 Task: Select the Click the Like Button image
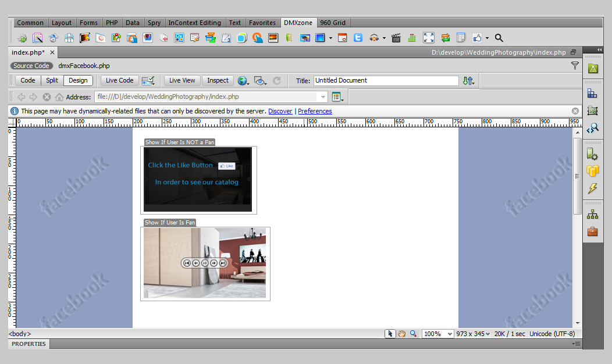tap(197, 180)
